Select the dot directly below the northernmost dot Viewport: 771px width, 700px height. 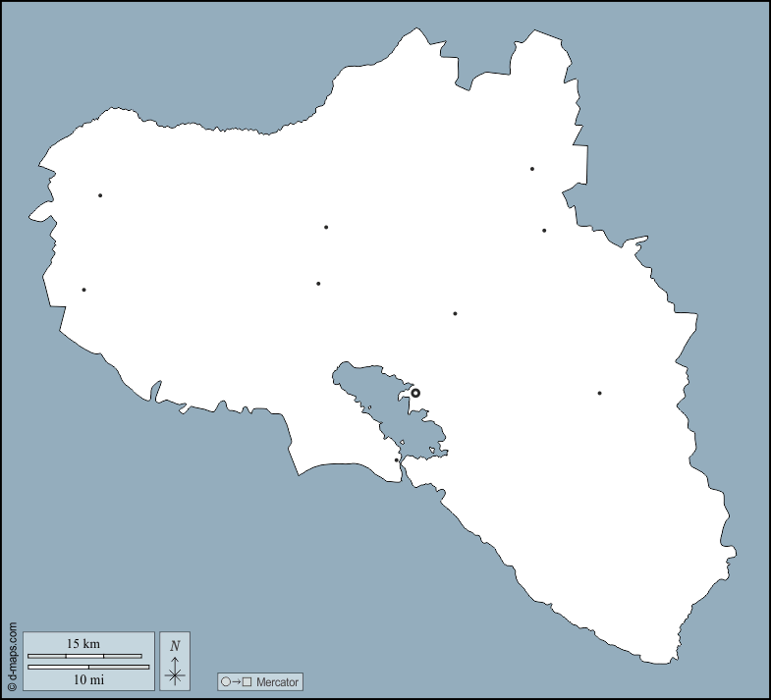pyautogui.click(x=544, y=231)
